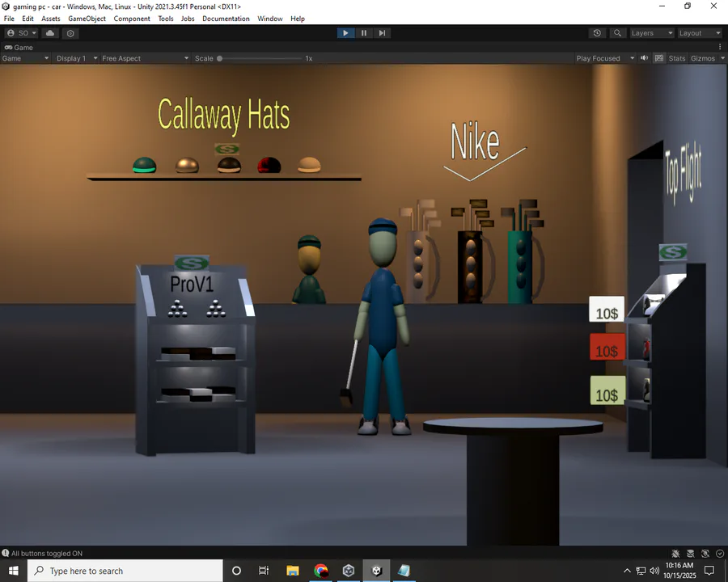Image resolution: width=728 pixels, height=582 pixels.
Task: Open the Assets menu
Action: coord(51,19)
